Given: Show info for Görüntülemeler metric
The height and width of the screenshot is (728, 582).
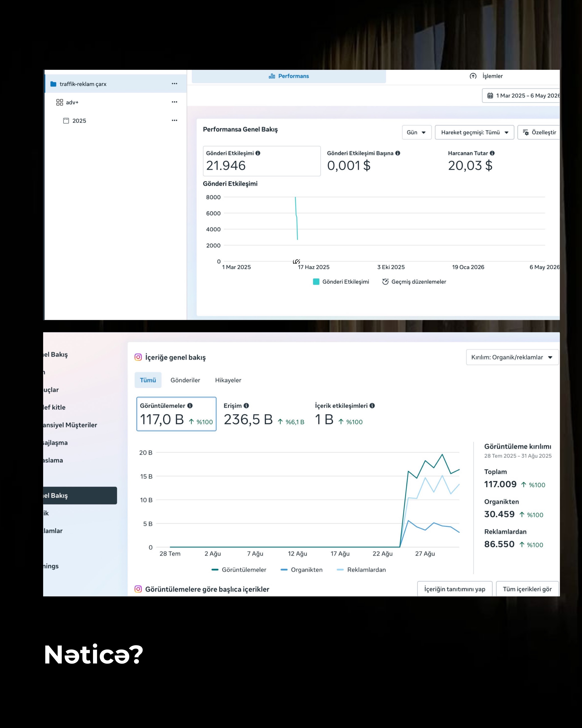Looking at the screenshot, I should pyautogui.click(x=190, y=406).
